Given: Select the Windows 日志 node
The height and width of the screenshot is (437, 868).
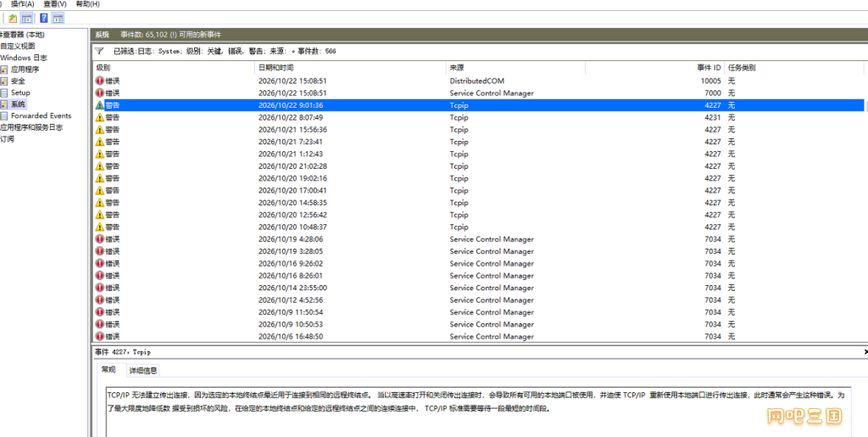Looking at the screenshot, I should [x=23, y=58].
